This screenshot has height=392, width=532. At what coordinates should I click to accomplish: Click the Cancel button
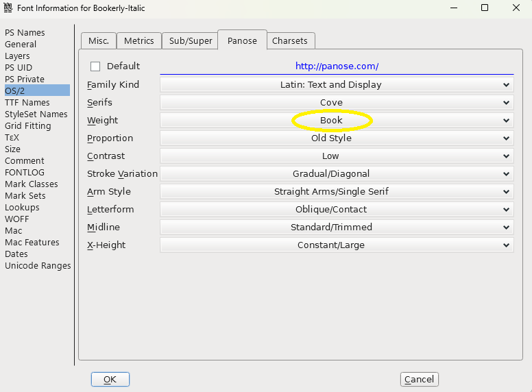pos(420,379)
